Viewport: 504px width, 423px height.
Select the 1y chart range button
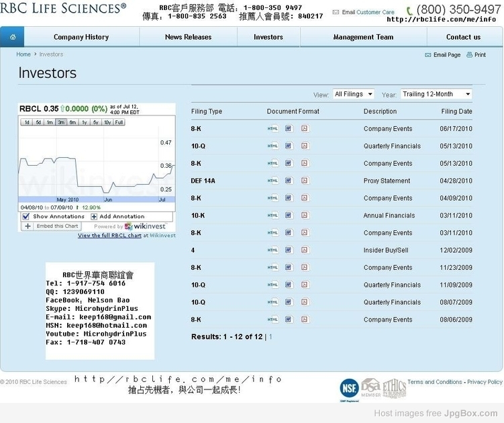pyautogui.click(x=84, y=122)
